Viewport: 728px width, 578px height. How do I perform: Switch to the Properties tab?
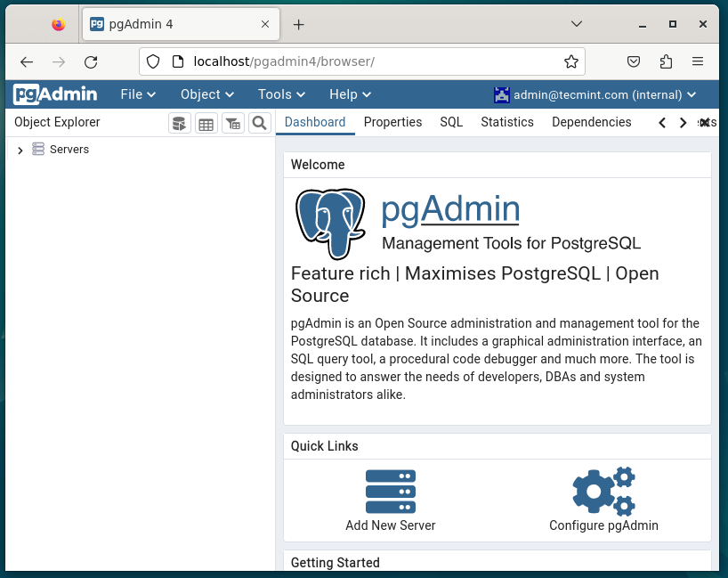click(392, 122)
